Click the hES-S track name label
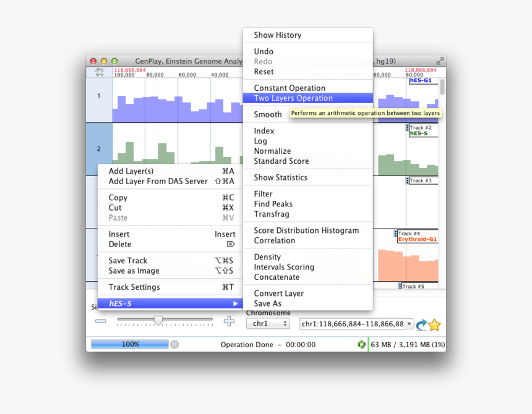This screenshot has height=414, width=532. tap(419, 133)
